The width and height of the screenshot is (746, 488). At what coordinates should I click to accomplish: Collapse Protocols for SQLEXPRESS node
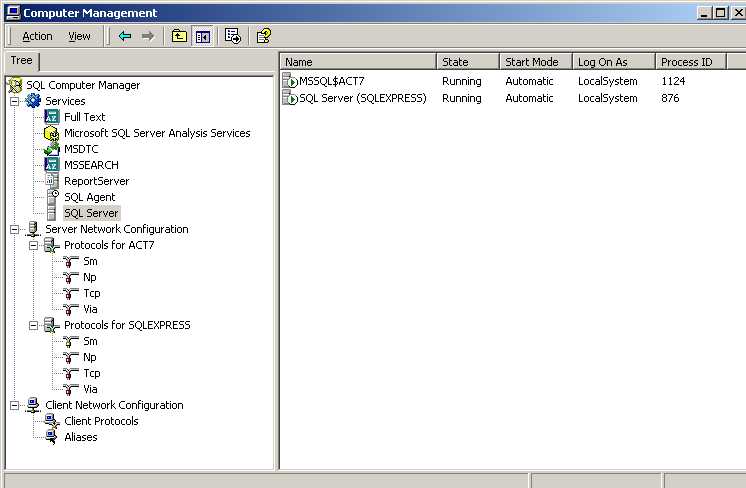click(x=33, y=326)
